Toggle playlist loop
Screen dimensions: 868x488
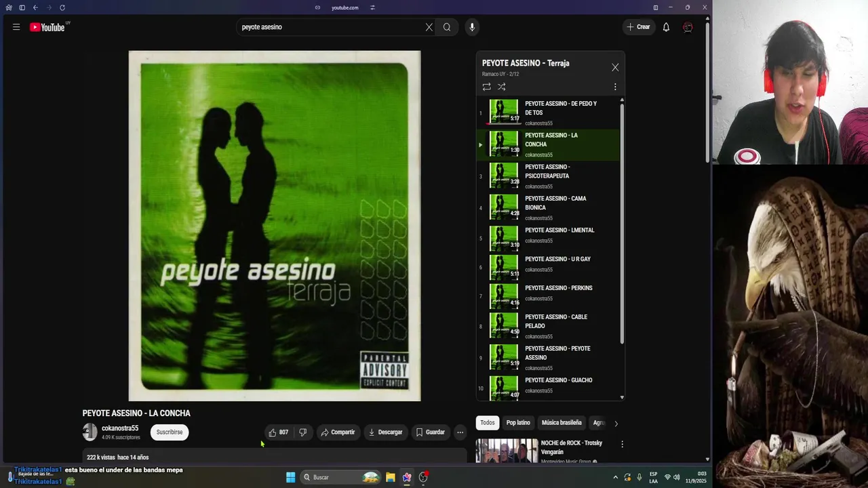point(486,87)
